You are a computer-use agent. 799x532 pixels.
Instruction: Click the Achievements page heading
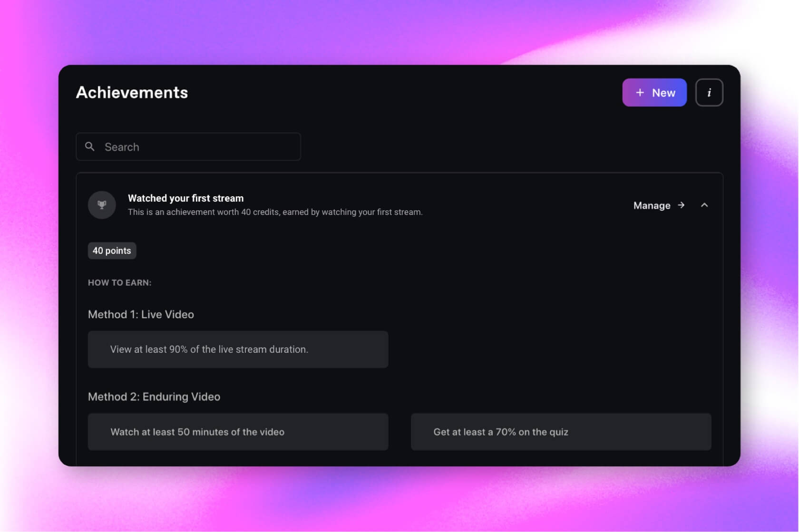tap(132, 92)
